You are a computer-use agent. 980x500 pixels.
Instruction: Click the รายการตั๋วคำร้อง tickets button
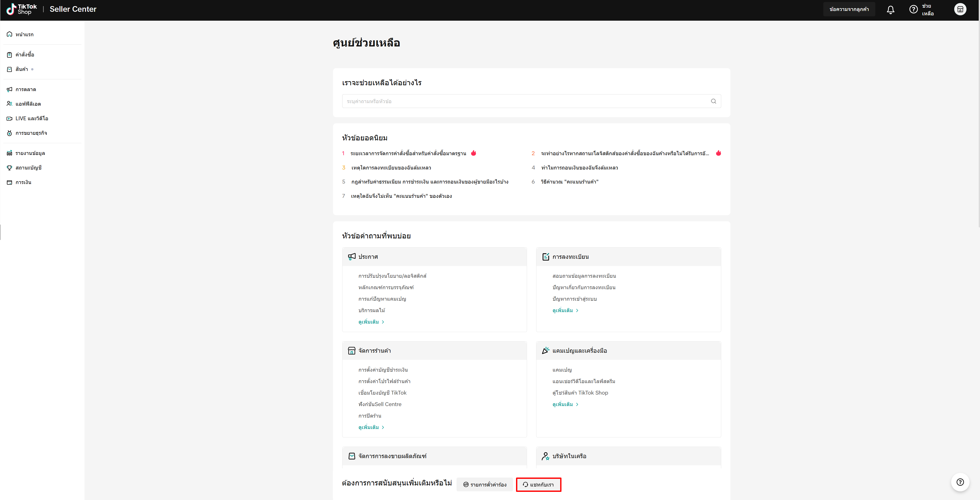484,484
